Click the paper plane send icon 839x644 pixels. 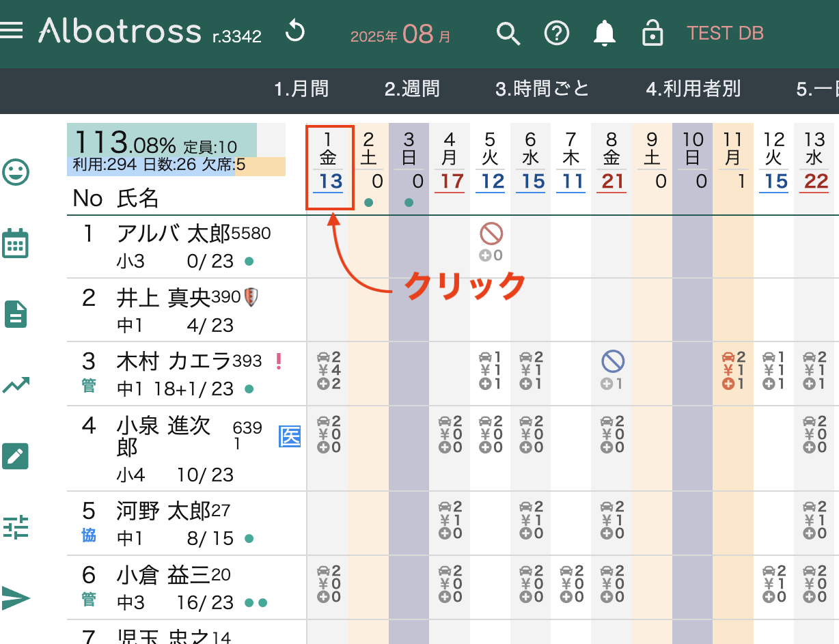click(x=15, y=598)
